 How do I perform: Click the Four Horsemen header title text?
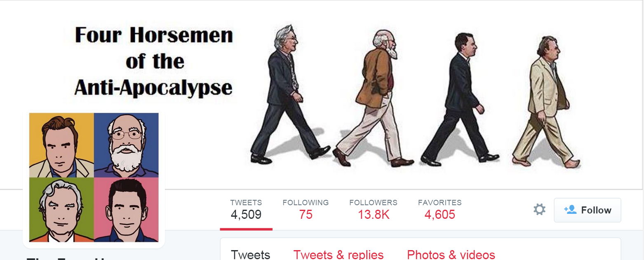[154, 61]
